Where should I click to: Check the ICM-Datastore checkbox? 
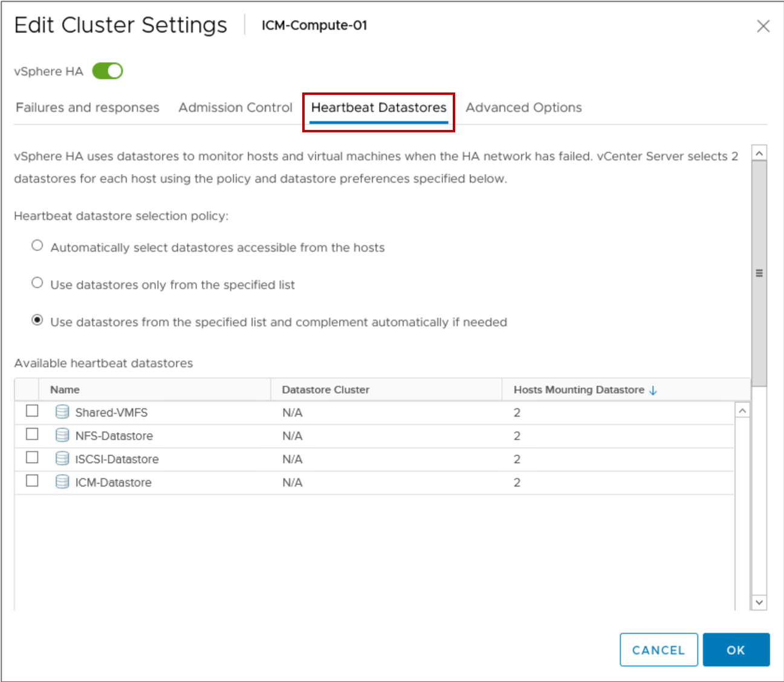(x=32, y=481)
